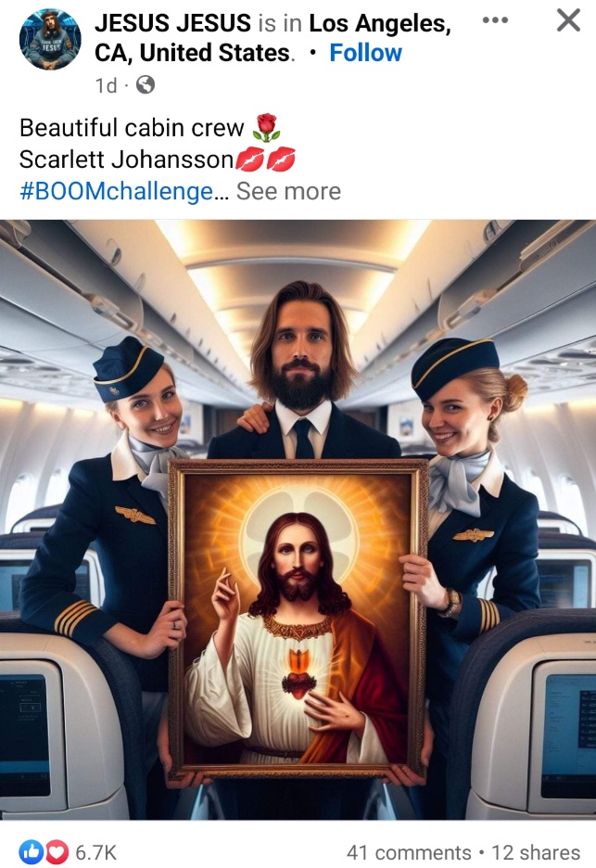Screen dimensions: 596x868
Task: Click the 1d post timestamp
Action: 107,86
